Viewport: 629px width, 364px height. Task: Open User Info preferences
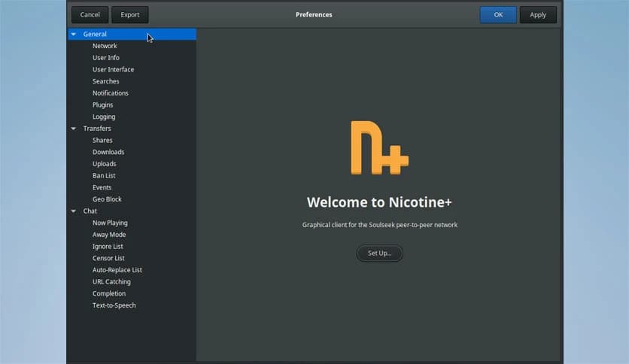coord(132,58)
